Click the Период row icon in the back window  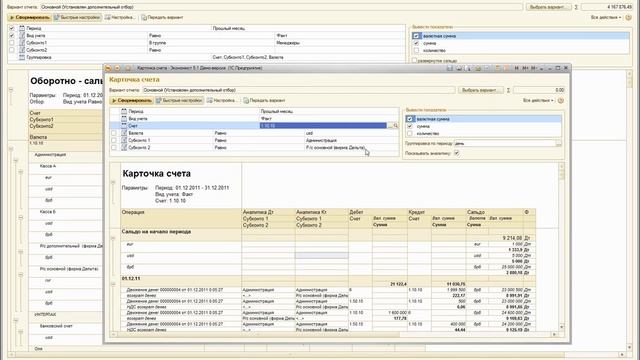point(22,28)
